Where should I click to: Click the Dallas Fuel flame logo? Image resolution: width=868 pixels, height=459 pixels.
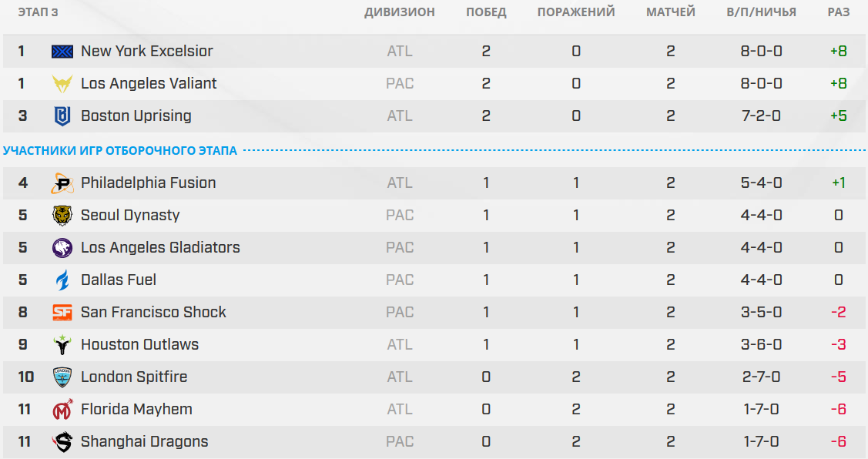point(62,280)
